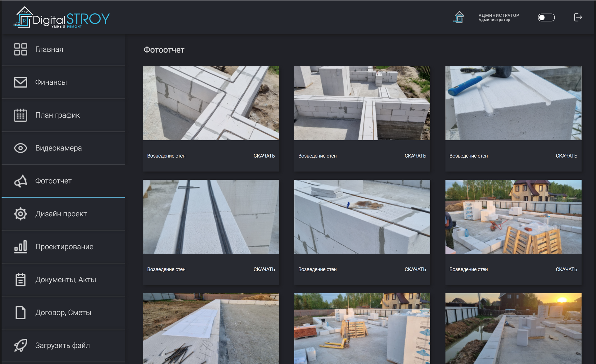Go to План график section
The image size is (596, 364).
point(63,115)
